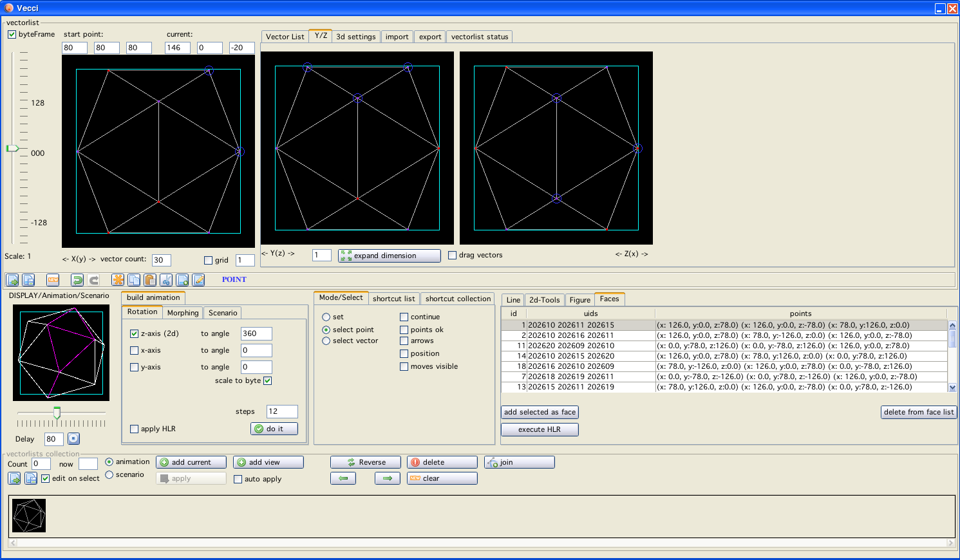Image resolution: width=960 pixels, height=560 pixels.
Task: Click the green right arrow button
Action: click(x=388, y=478)
